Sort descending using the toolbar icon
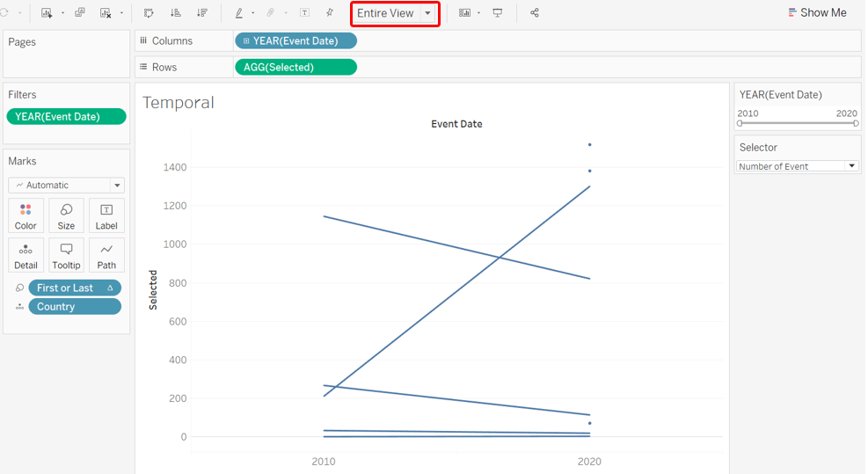The width and height of the screenshot is (868, 474). point(202,13)
